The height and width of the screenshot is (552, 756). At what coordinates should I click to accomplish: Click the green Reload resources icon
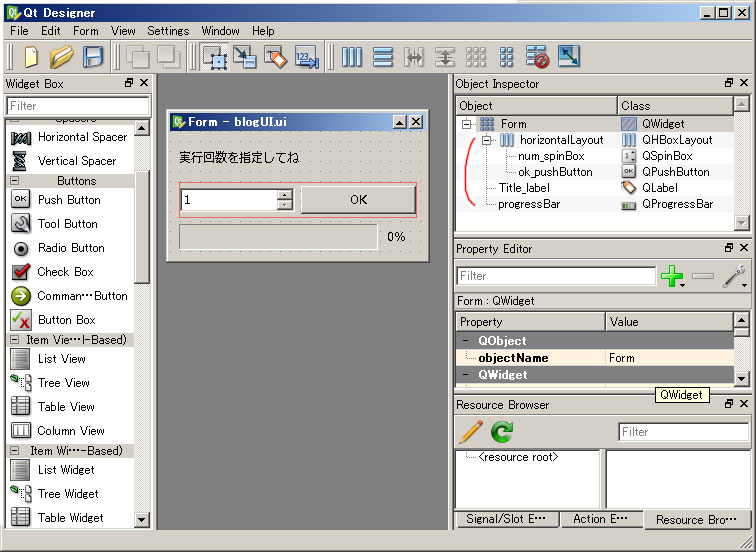[x=502, y=431]
